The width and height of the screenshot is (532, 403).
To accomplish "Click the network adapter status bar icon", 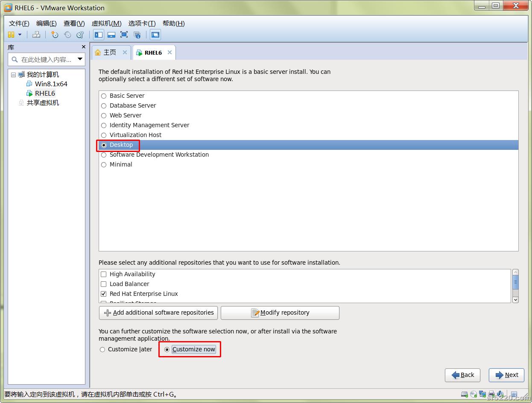I will (x=482, y=394).
